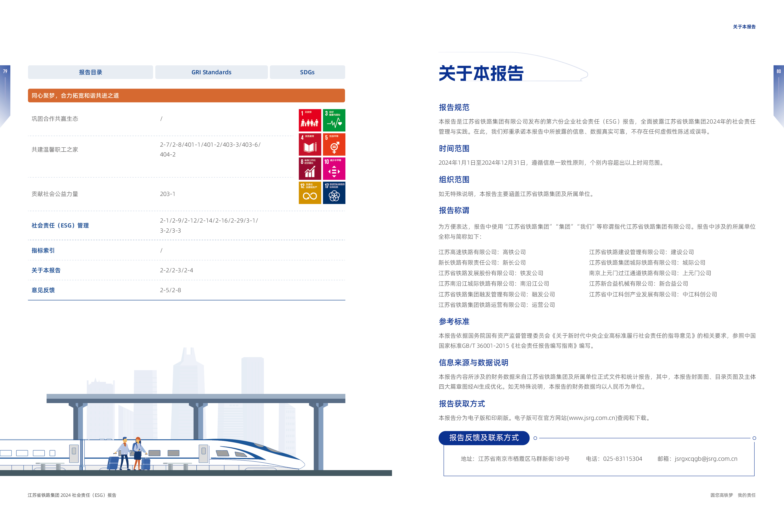Open the 关于本报告 table entry
The image size is (784, 532).
(46, 270)
